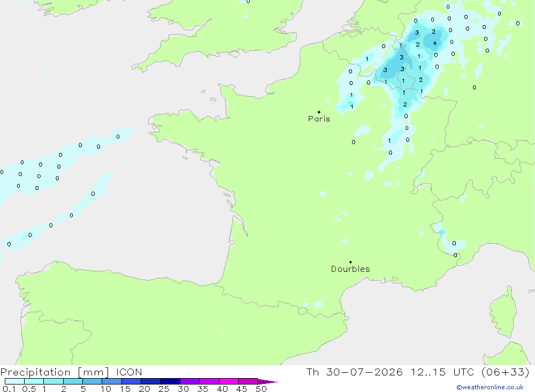Select the 30–35 mm legend color swatch

[x=190, y=381]
